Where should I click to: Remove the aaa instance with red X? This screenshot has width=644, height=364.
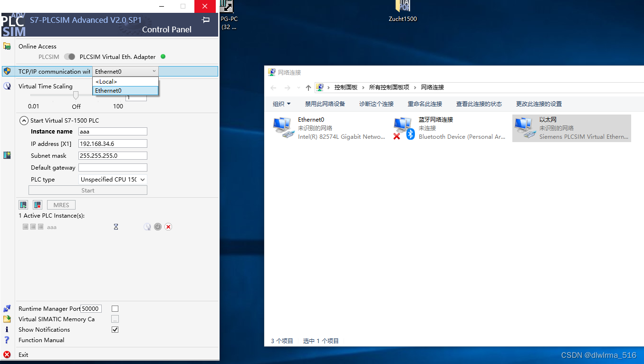(168, 227)
